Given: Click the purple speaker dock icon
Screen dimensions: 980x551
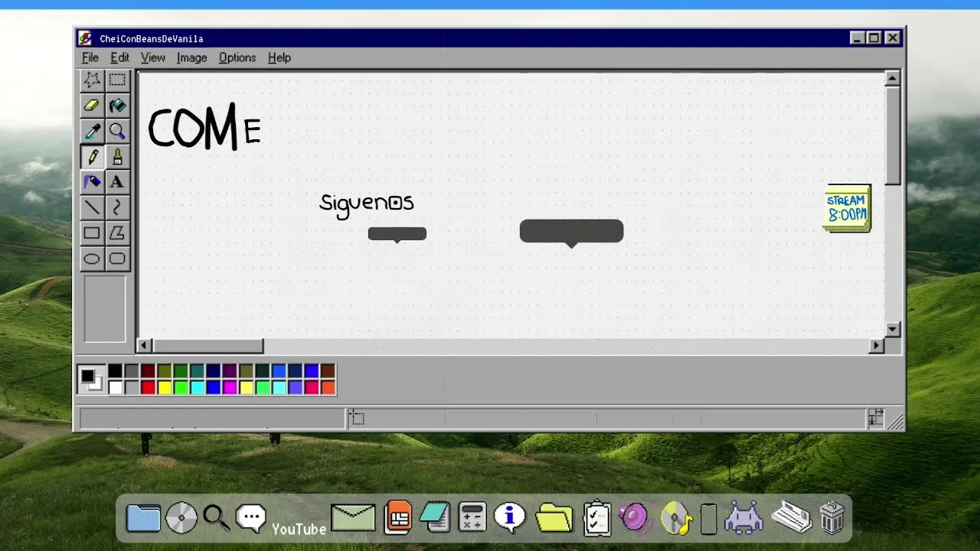Looking at the screenshot, I should [x=634, y=518].
